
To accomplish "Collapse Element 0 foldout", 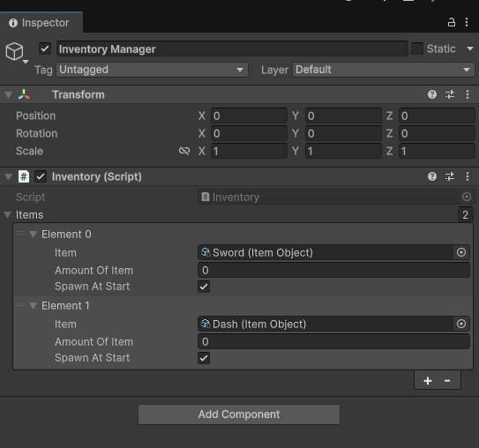I will [x=33, y=235].
